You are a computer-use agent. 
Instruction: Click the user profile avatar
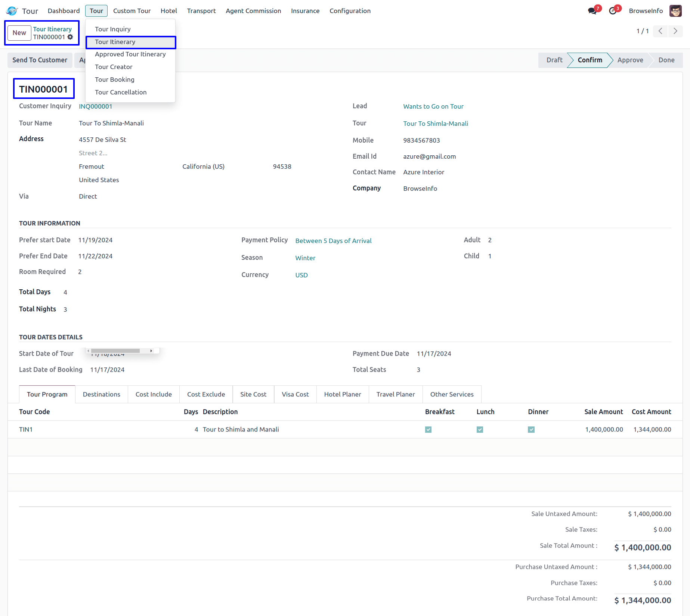coord(675,10)
